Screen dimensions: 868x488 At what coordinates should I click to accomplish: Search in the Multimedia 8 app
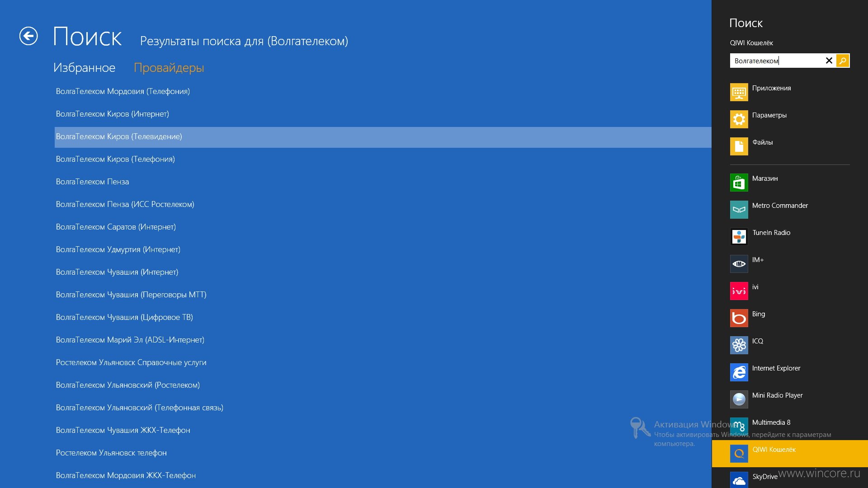(x=790, y=427)
